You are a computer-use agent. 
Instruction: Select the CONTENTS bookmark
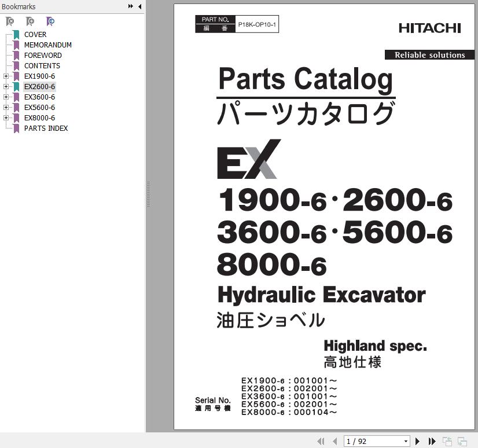pyautogui.click(x=42, y=66)
